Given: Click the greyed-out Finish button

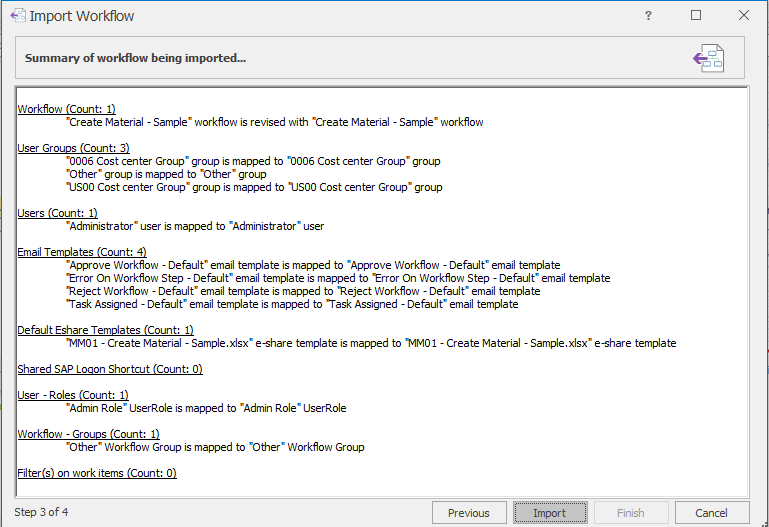Looking at the screenshot, I should click(630, 513).
